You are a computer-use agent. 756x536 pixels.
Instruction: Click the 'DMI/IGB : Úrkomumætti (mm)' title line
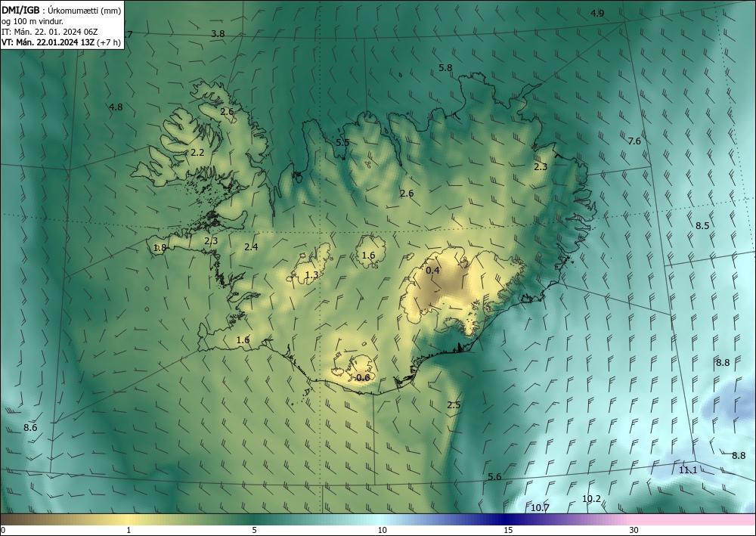[61, 11]
